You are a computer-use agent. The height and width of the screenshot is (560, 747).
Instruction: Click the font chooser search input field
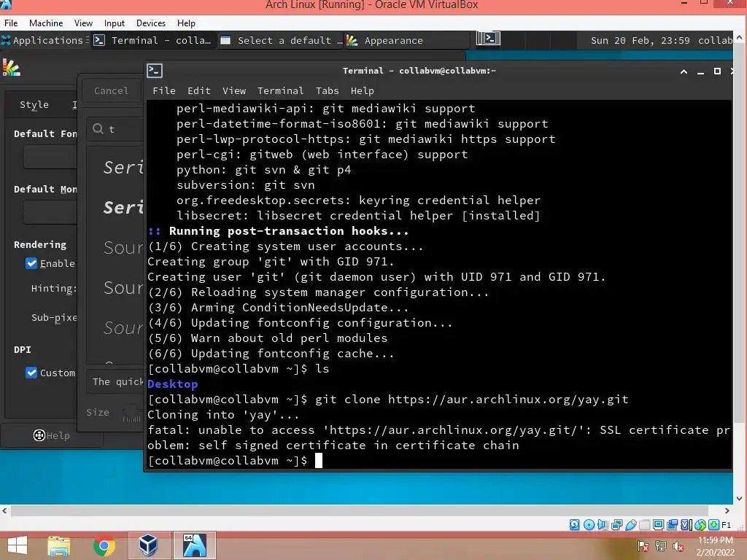click(116, 128)
